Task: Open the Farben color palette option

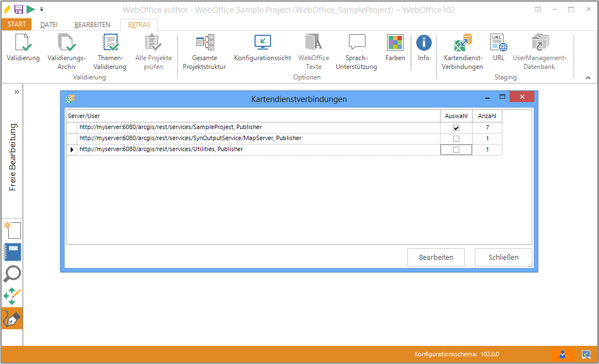Action: tap(395, 43)
